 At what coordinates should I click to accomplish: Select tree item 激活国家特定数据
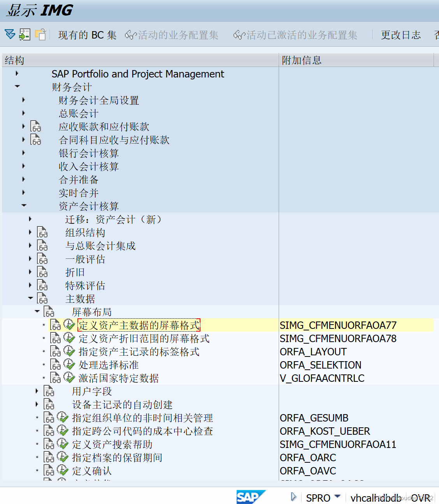(x=119, y=378)
